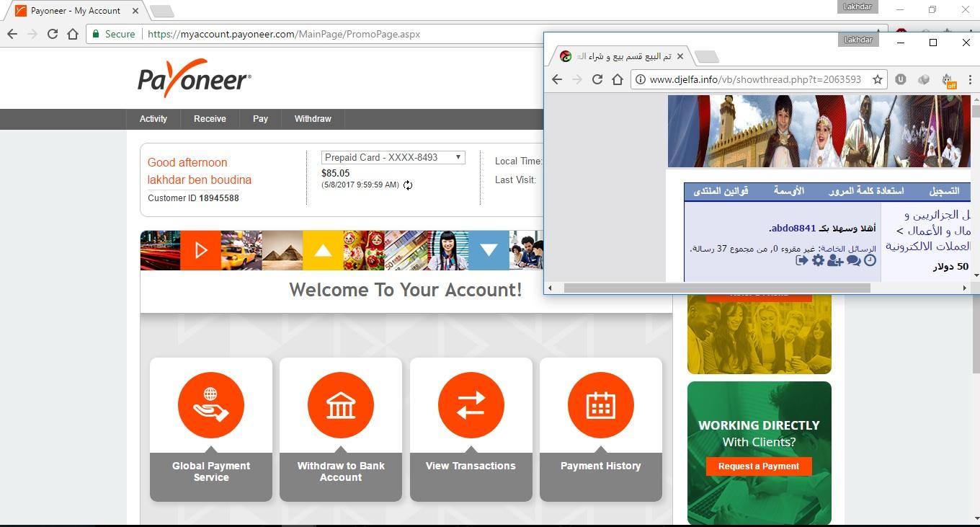The width and height of the screenshot is (980, 527).
Task: Click the yellow taxi photo in the banner
Action: tap(241, 250)
